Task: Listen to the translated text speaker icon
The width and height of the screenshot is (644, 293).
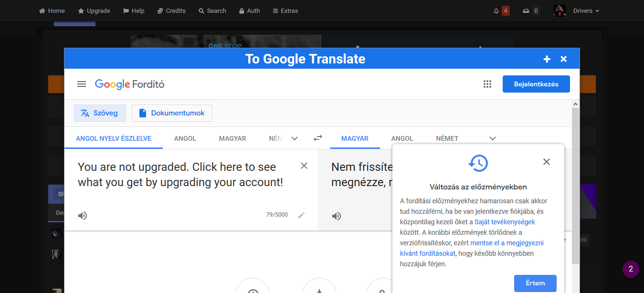Action: tap(337, 216)
